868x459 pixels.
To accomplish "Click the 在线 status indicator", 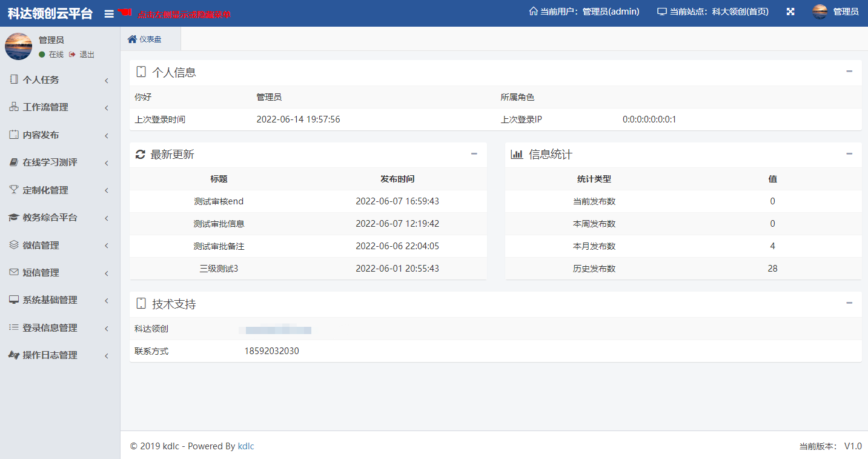I will 51,55.
